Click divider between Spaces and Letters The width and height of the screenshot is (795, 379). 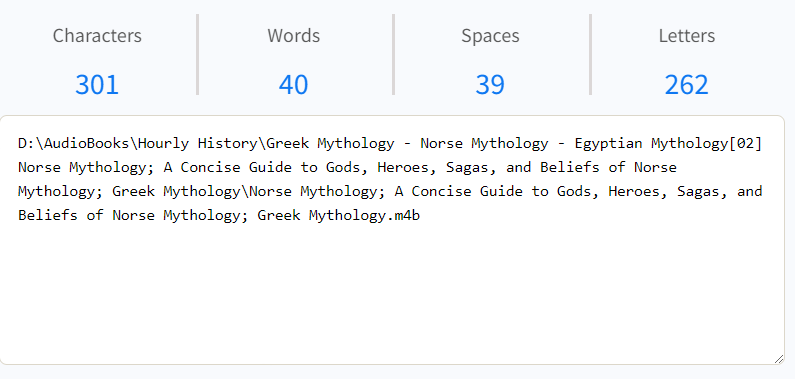(590, 55)
